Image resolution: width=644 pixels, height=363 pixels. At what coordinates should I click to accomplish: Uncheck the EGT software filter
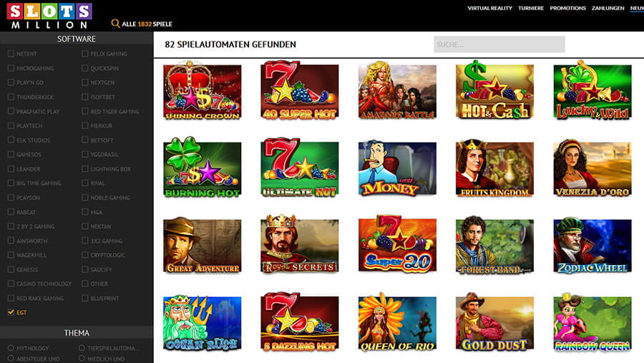[x=11, y=312]
